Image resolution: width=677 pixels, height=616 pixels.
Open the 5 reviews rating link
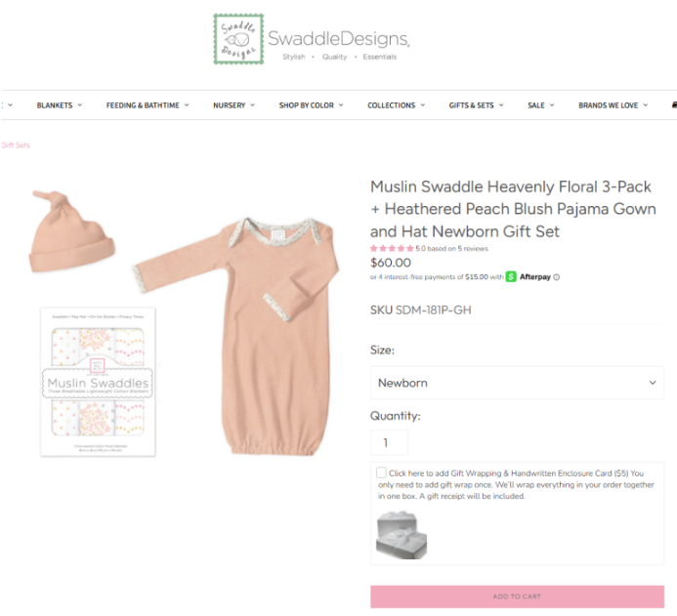pyautogui.click(x=451, y=249)
